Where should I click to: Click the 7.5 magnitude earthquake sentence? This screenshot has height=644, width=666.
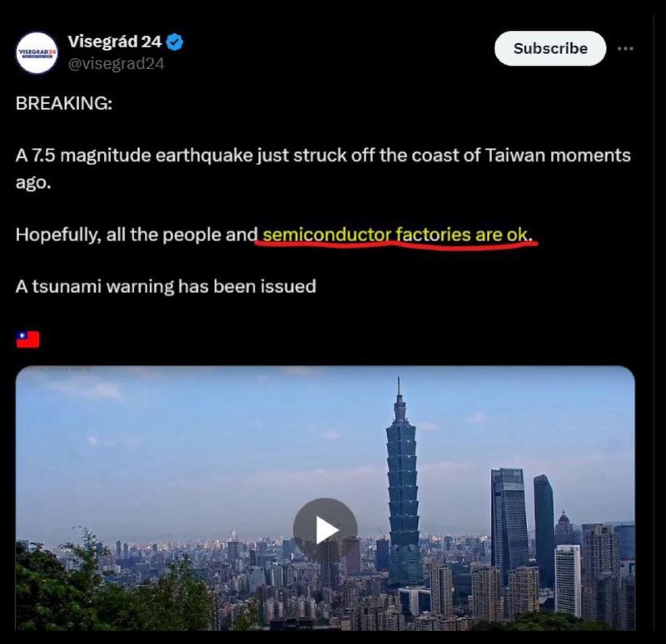(x=323, y=168)
